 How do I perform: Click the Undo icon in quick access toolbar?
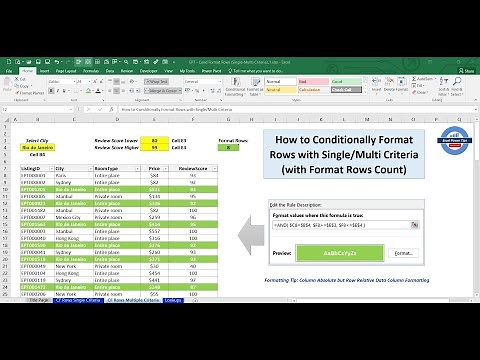point(57,62)
